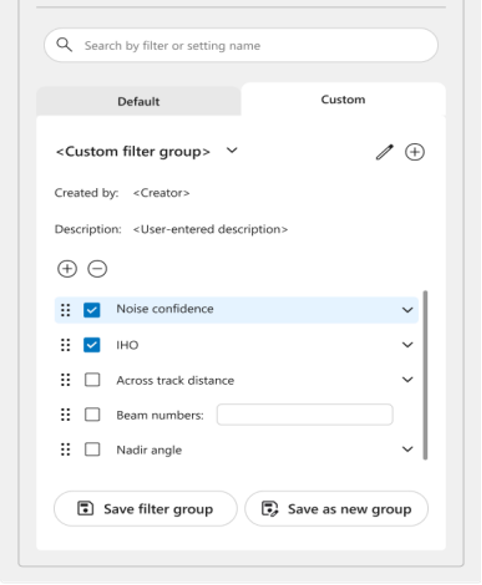The width and height of the screenshot is (482, 585).
Task: Click the add new filter group plus icon
Action: (414, 152)
